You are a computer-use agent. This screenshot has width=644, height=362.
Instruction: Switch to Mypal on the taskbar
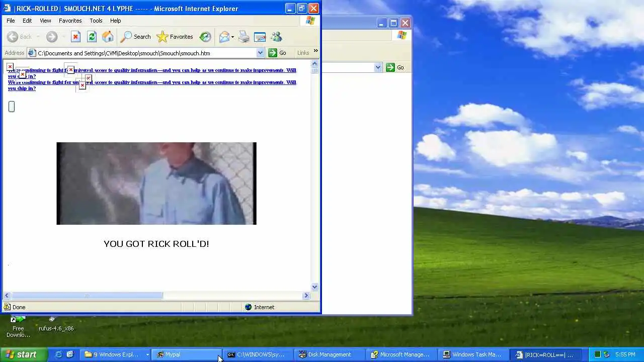(187, 354)
